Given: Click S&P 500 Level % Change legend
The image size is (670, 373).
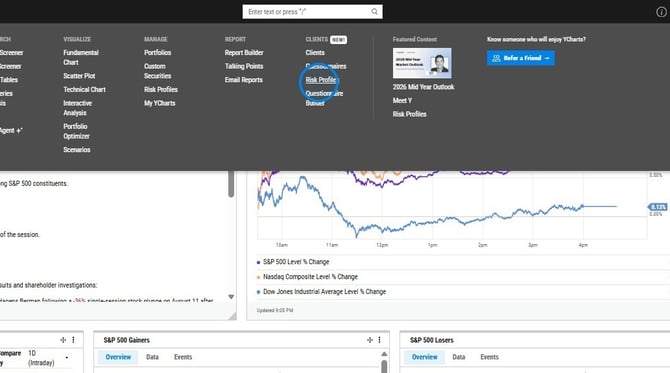Looking at the screenshot, I should [296, 262].
